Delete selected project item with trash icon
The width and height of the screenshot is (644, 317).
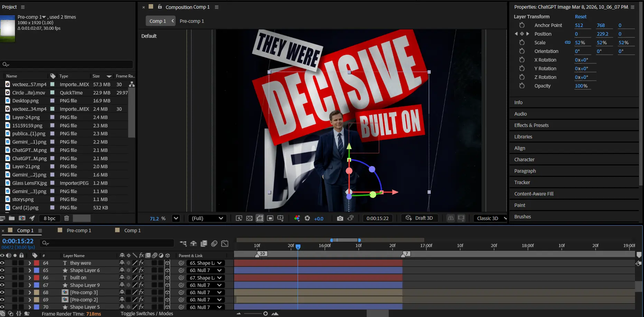(67, 218)
